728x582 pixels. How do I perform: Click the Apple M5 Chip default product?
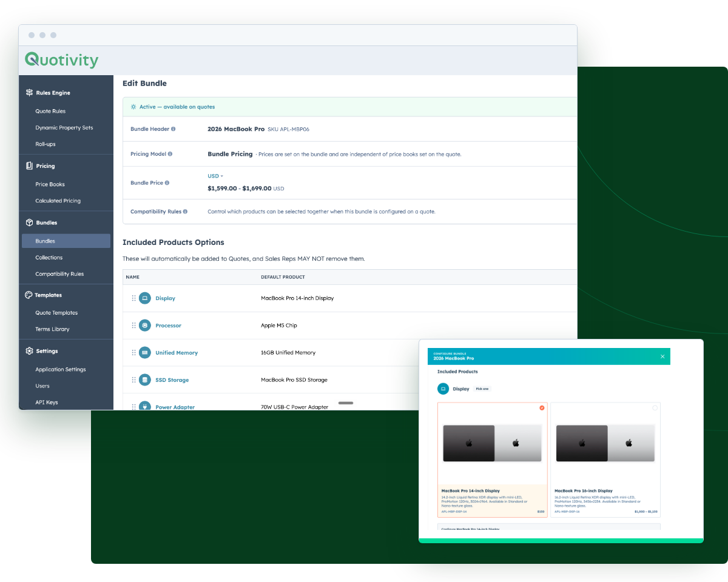[279, 326]
